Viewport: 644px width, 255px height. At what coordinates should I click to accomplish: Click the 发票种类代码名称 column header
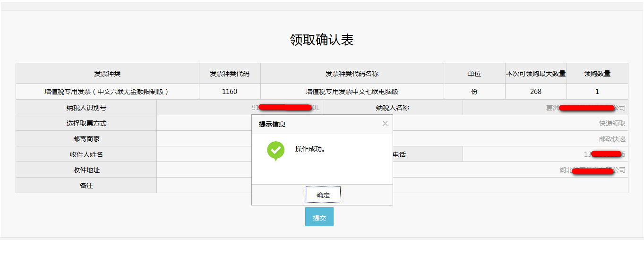[x=352, y=74]
